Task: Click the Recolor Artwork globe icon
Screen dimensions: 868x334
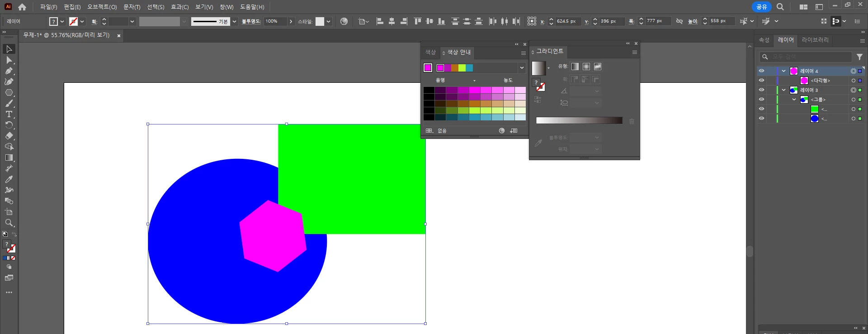Action: coord(344,21)
